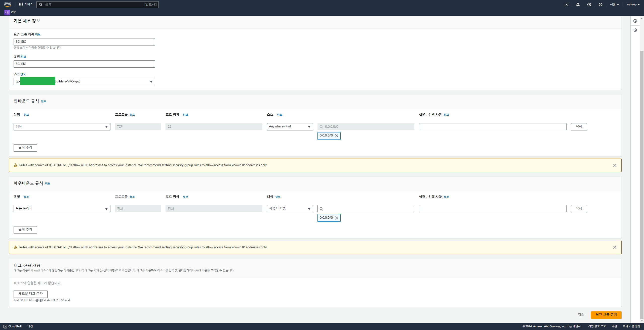Open the services grid menu icon

(21, 5)
